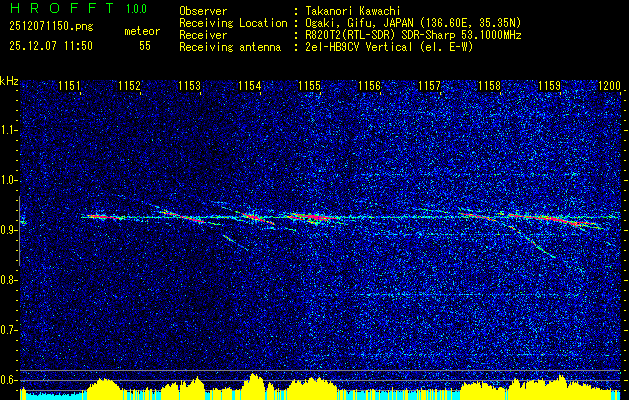
Task: Click the Ogaki, Gifu, JAPAN location text
Action: click(413, 23)
